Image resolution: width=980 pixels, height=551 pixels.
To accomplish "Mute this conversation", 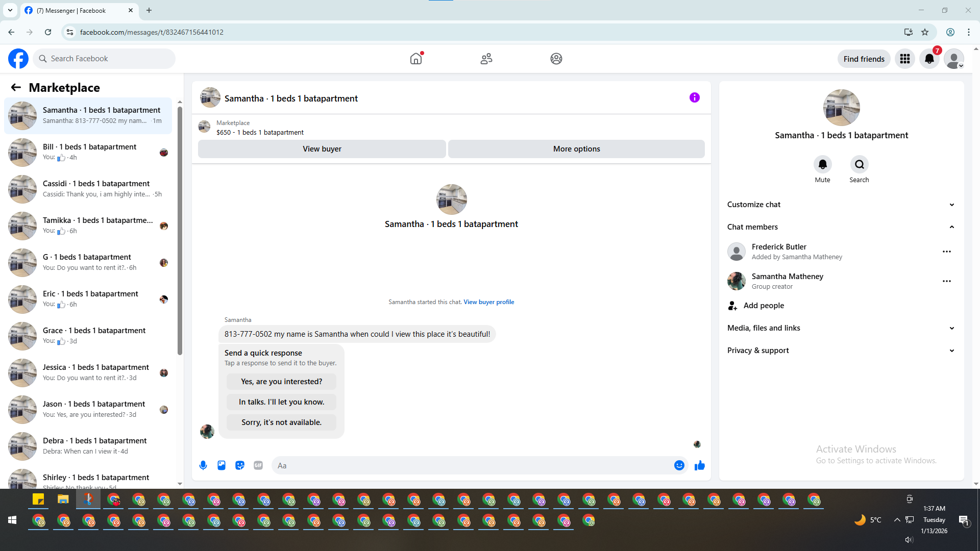I will [x=822, y=165].
